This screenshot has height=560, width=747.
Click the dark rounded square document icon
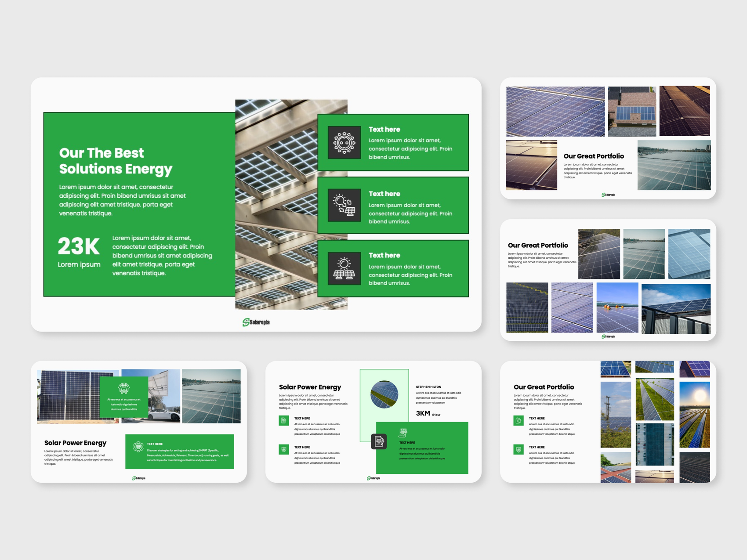click(379, 441)
